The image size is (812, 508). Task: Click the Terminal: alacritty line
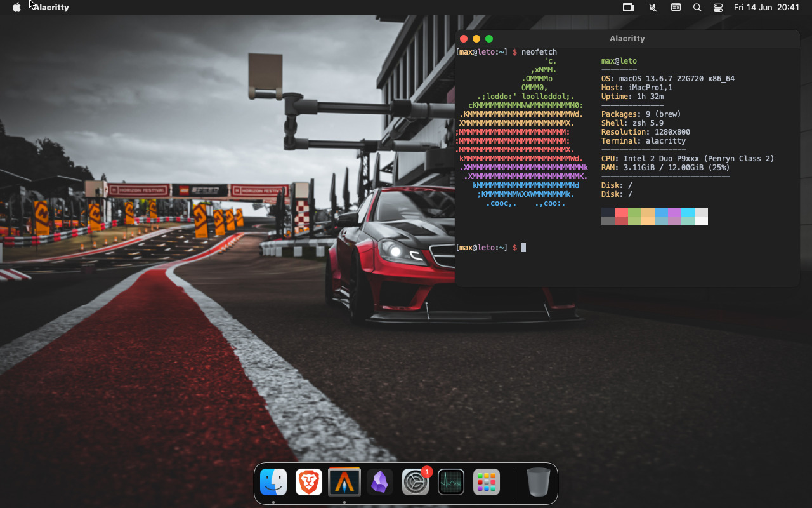tap(643, 141)
